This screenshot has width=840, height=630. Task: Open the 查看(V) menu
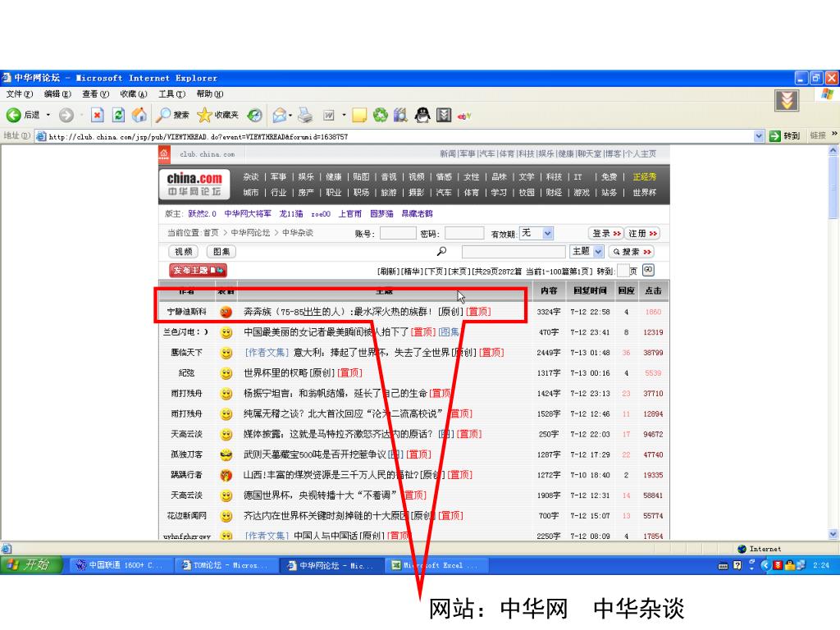coord(95,94)
